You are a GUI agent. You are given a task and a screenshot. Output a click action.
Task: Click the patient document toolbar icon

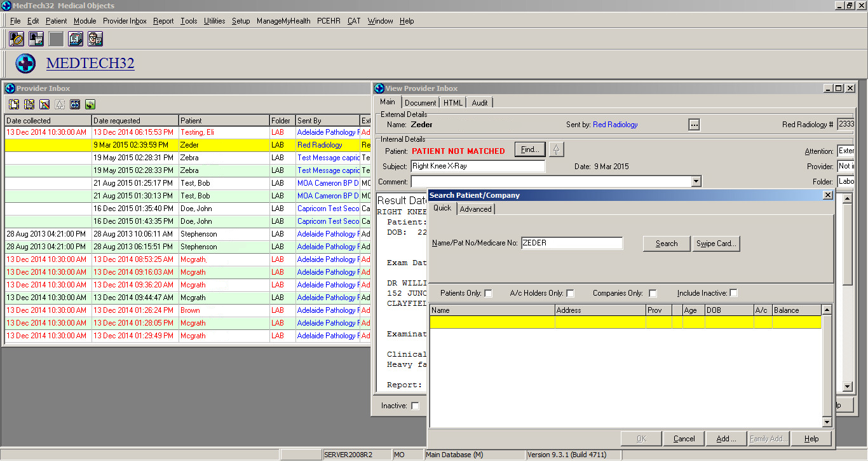point(36,39)
